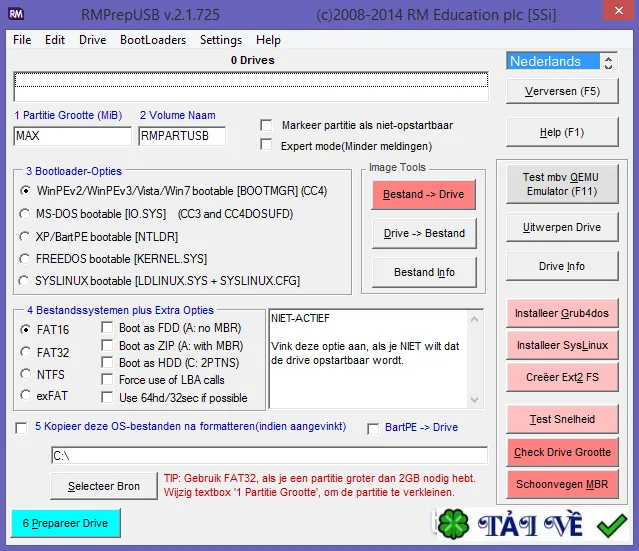Open the Nederlands language selector
This screenshot has height=551, width=639.
(x=553, y=62)
